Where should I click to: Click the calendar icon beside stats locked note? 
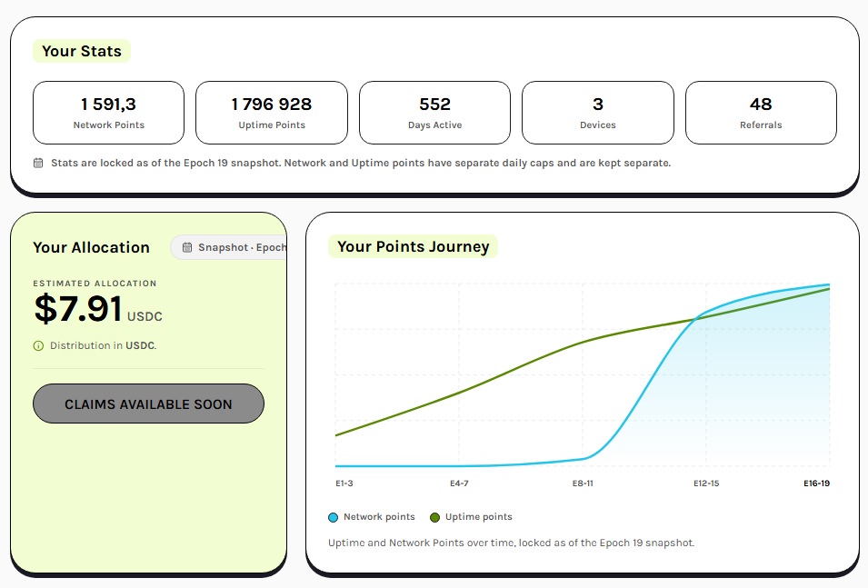tap(38, 163)
